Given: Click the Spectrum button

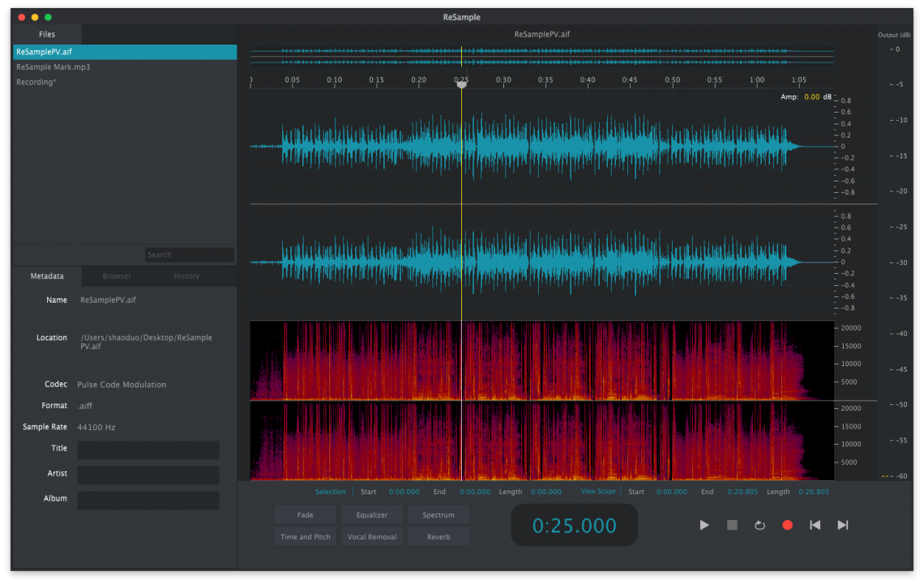Looking at the screenshot, I should 438,515.
